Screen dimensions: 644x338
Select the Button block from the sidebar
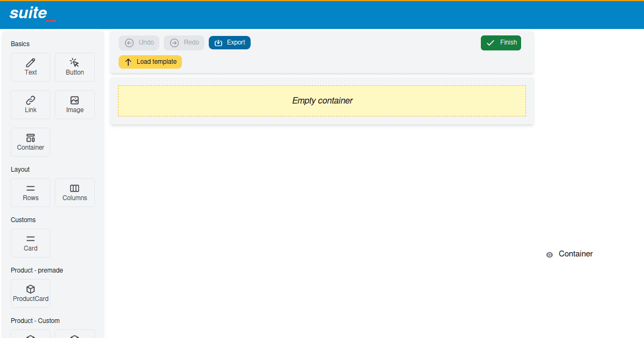point(75,67)
